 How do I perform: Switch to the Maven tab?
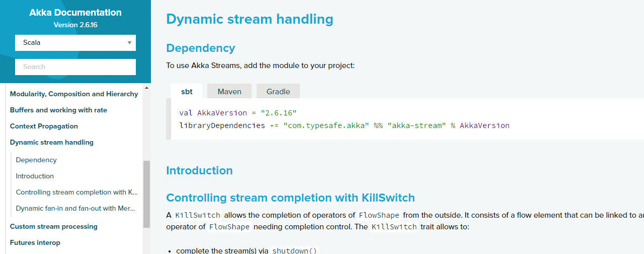tap(229, 91)
